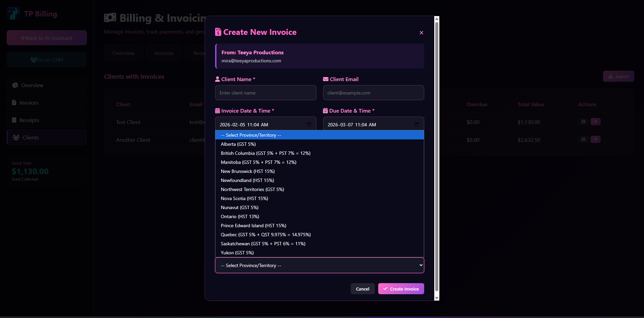Select Quebec from the province dropdown

click(x=265, y=235)
